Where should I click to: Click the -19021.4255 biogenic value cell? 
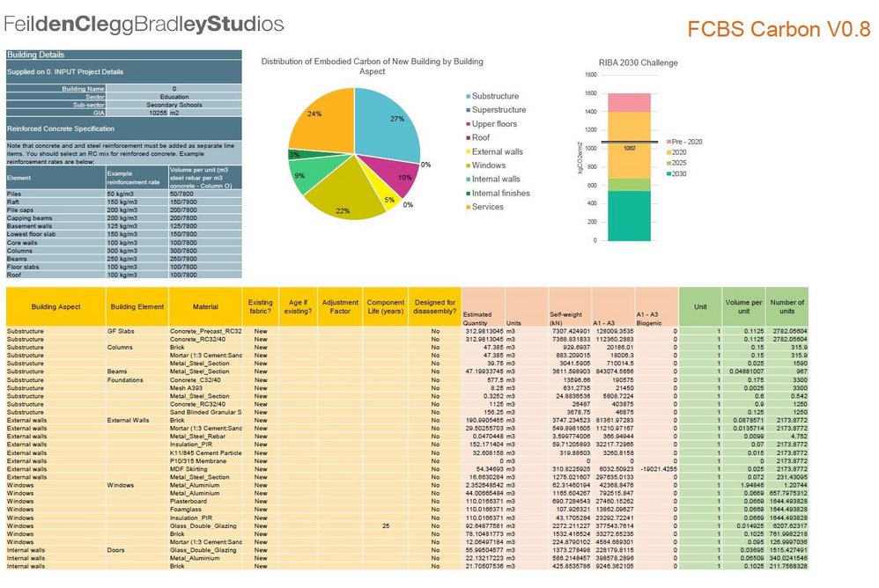tap(657, 469)
